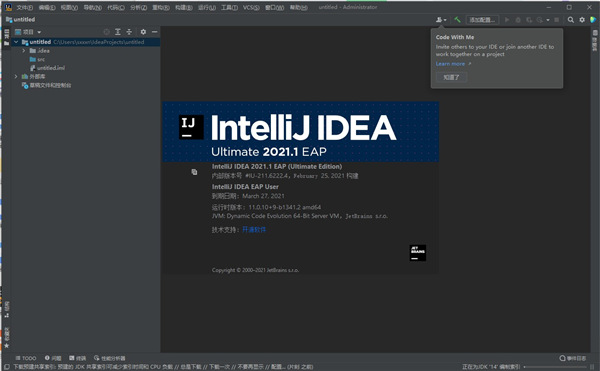Open the 问题 problems tool window tab
The width and height of the screenshot is (600, 371).
(53, 358)
